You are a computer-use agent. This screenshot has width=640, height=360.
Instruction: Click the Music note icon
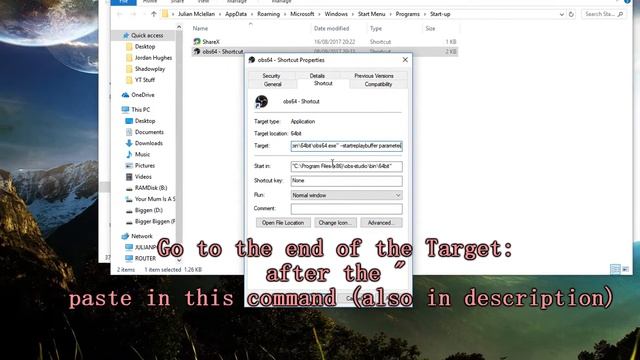(129, 154)
